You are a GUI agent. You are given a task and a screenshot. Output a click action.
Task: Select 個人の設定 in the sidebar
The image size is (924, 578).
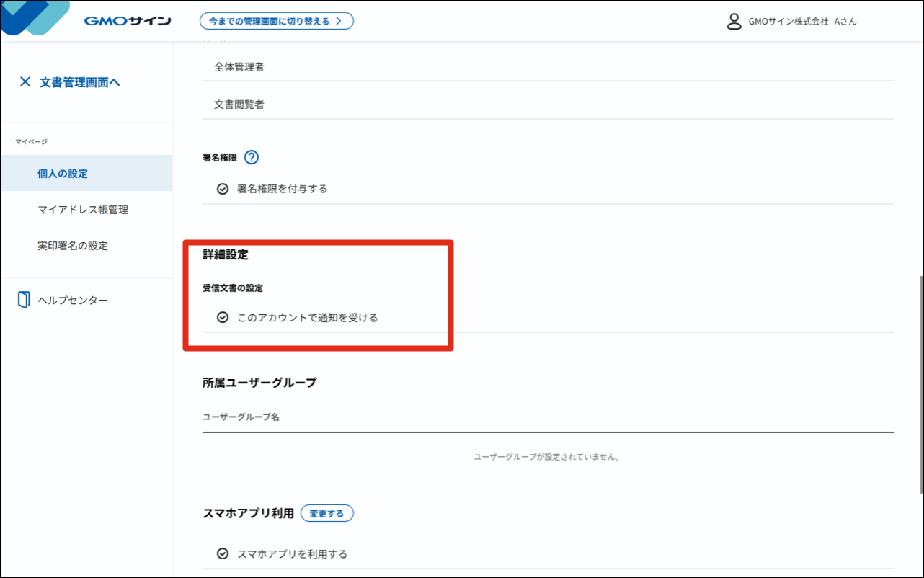[63, 174]
